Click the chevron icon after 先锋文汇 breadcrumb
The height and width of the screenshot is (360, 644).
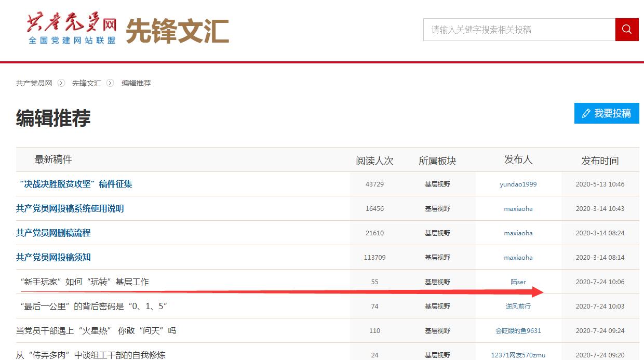pyautogui.click(x=110, y=83)
